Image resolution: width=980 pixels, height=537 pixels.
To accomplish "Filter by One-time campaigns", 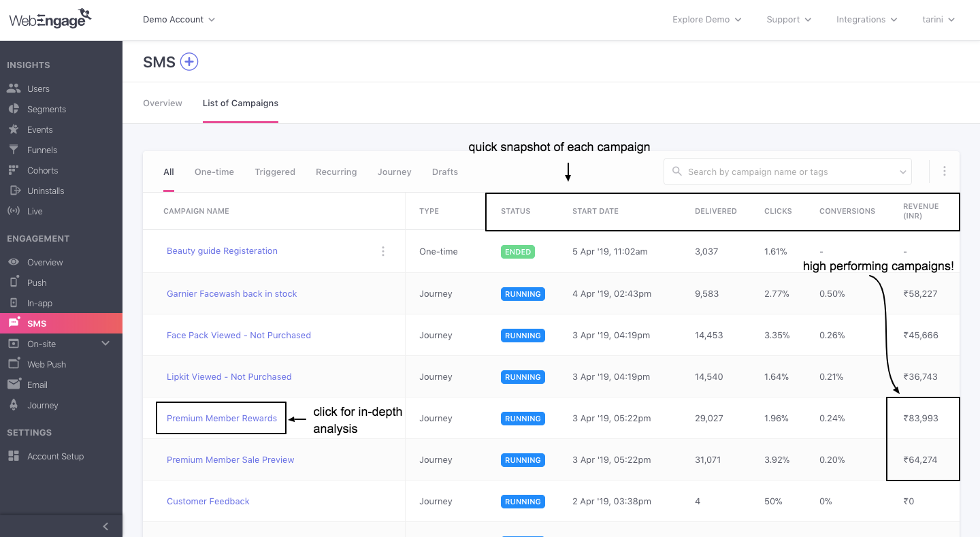I will click(214, 172).
